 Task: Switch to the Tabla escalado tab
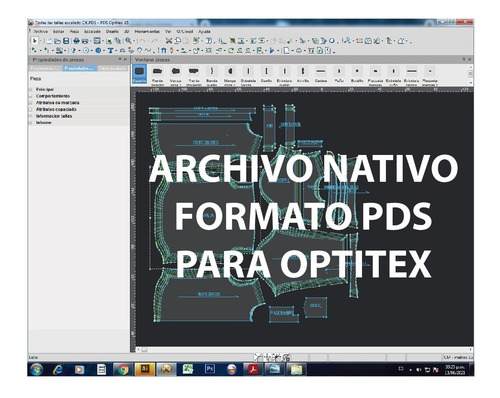[113, 68]
